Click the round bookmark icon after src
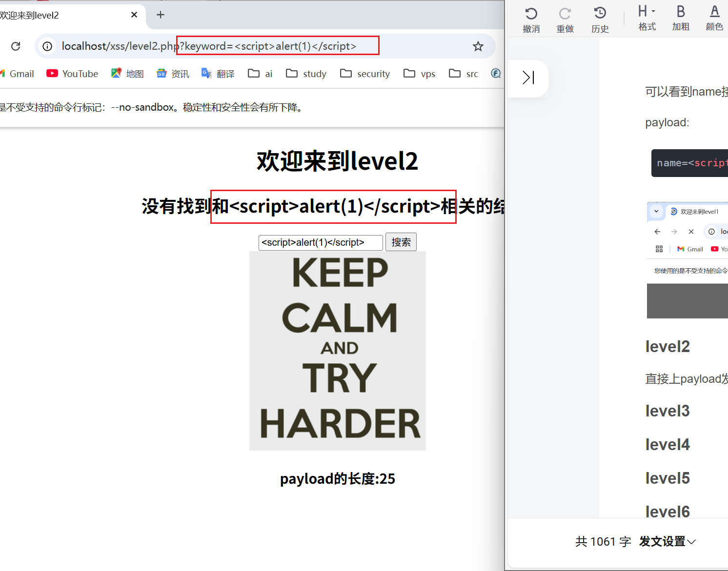 tap(496, 73)
